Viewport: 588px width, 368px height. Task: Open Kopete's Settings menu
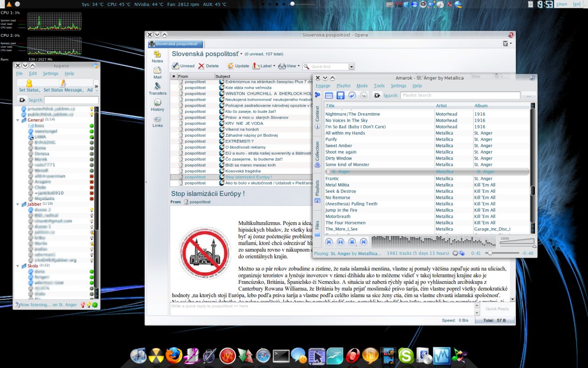(x=51, y=74)
